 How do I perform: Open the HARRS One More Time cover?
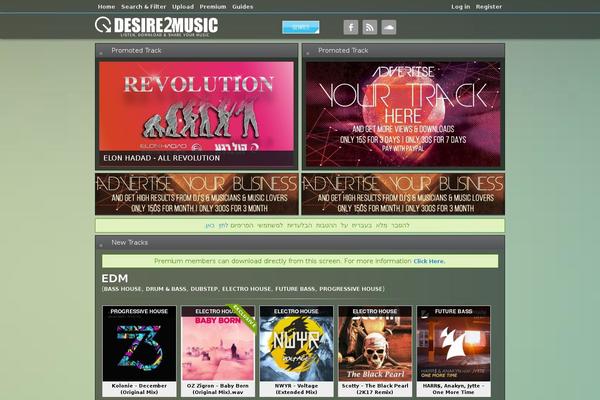pyautogui.click(x=453, y=343)
